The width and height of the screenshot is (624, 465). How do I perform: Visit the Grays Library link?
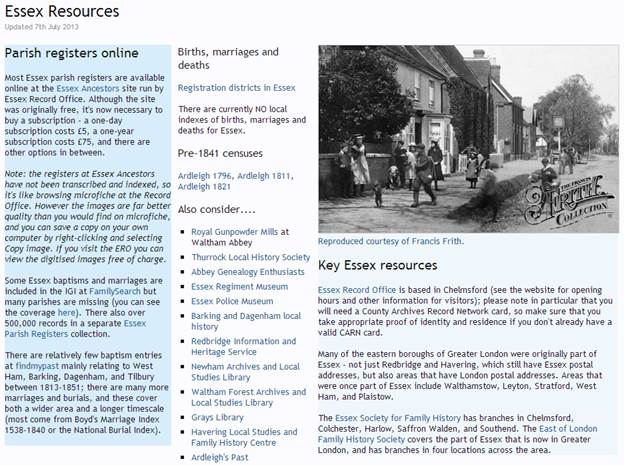click(217, 418)
